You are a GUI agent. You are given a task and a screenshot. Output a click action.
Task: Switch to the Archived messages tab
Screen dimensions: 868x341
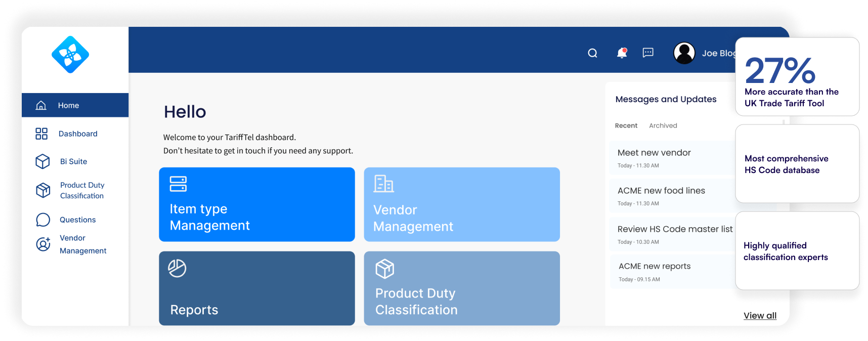[x=663, y=125]
